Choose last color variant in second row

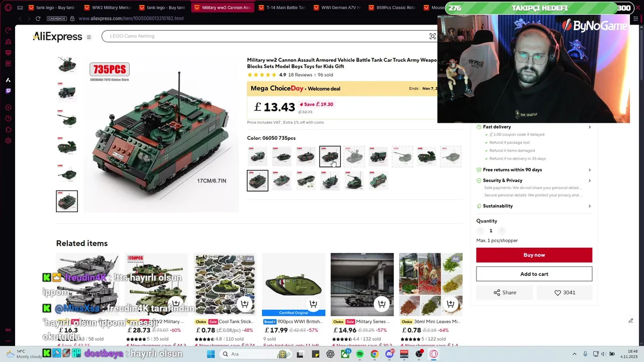pyautogui.click(x=378, y=180)
